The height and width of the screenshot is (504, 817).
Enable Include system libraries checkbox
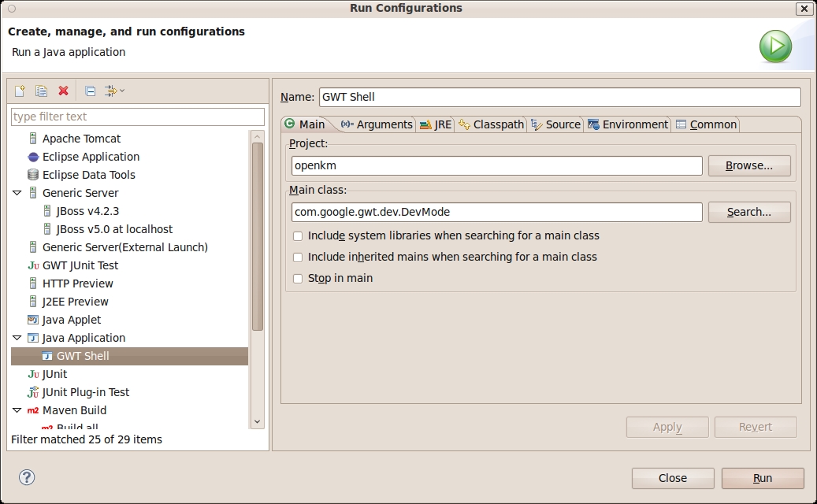pyautogui.click(x=298, y=236)
